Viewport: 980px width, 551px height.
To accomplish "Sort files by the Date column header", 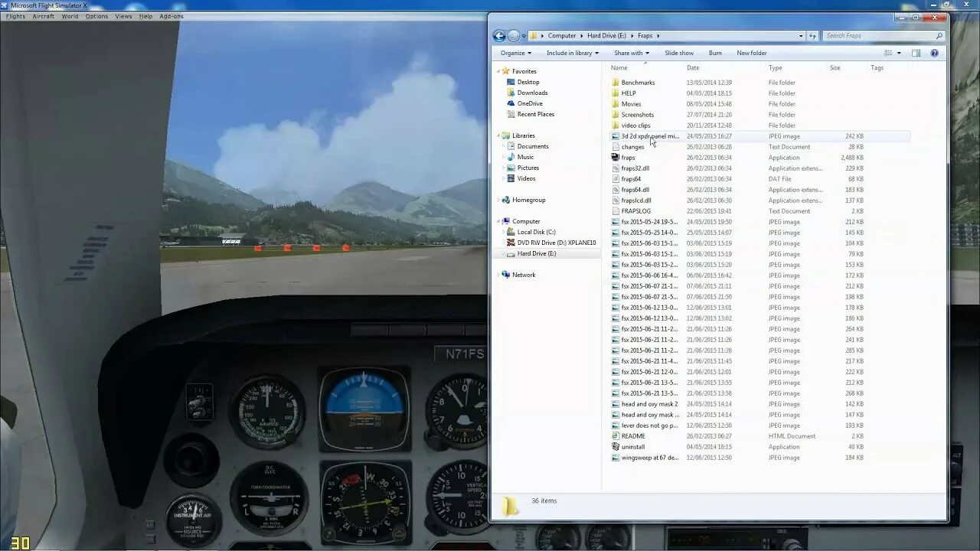I will (693, 67).
